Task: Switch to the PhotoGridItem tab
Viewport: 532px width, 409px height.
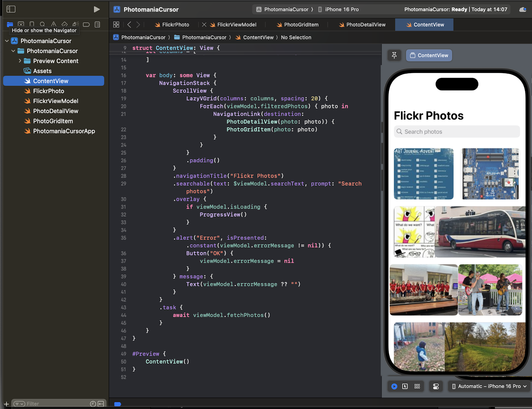Action: 298,25
